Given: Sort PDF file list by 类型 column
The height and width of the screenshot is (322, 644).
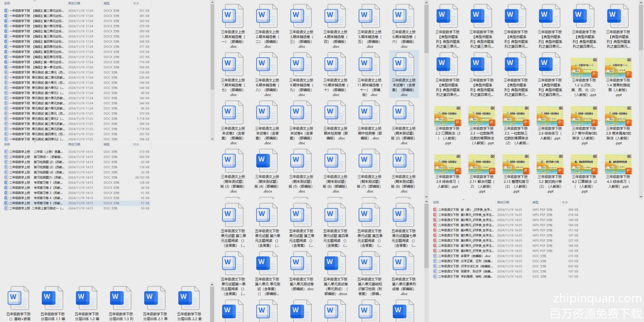Looking at the screenshot, I should click(x=535, y=202).
